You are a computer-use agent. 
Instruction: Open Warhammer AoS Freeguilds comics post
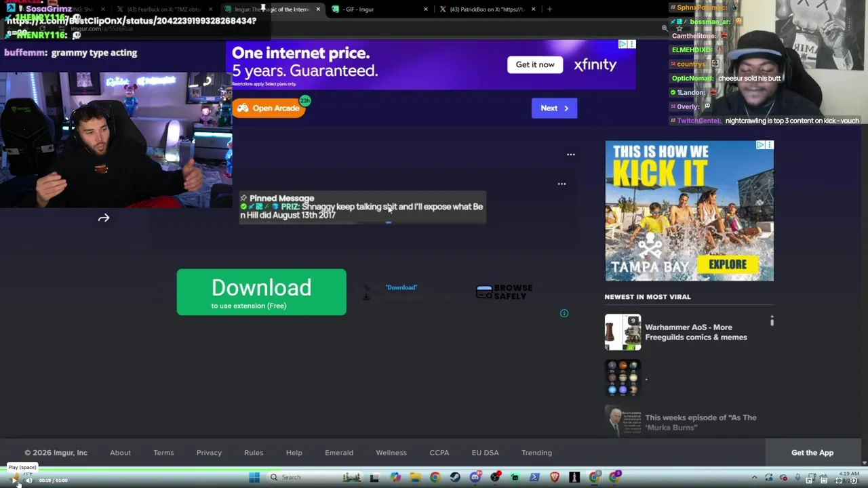tap(696, 332)
